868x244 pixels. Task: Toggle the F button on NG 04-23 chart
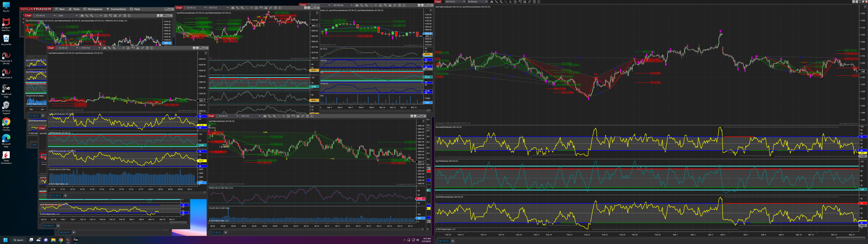[865, 7]
